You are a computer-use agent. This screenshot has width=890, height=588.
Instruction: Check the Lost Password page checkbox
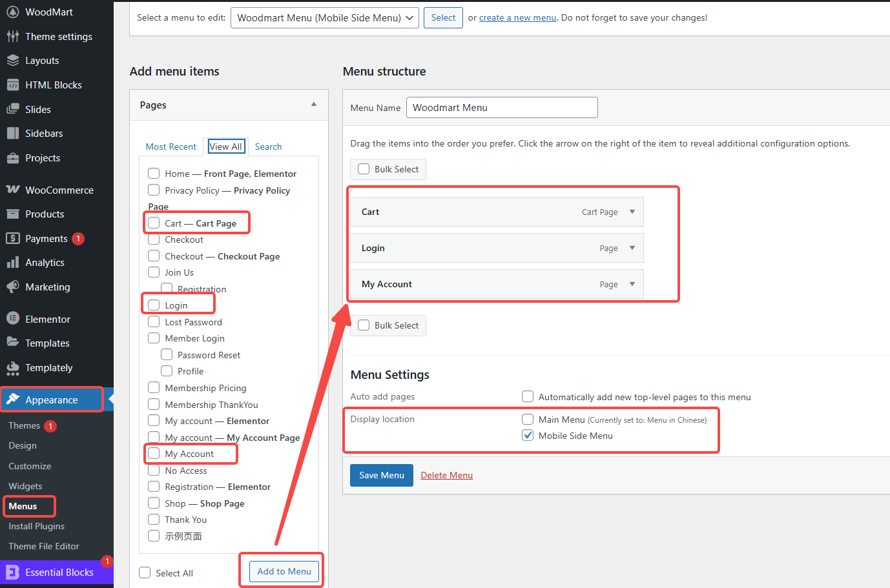(154, 321)
